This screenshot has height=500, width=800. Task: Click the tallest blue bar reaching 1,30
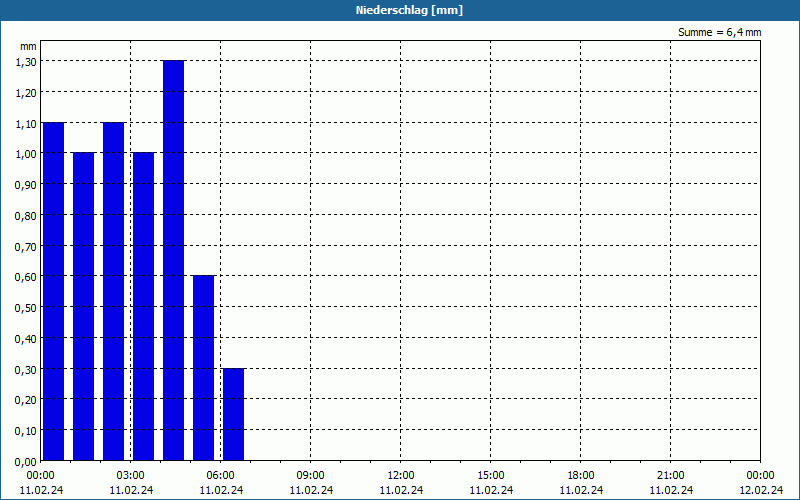[173, 260]
